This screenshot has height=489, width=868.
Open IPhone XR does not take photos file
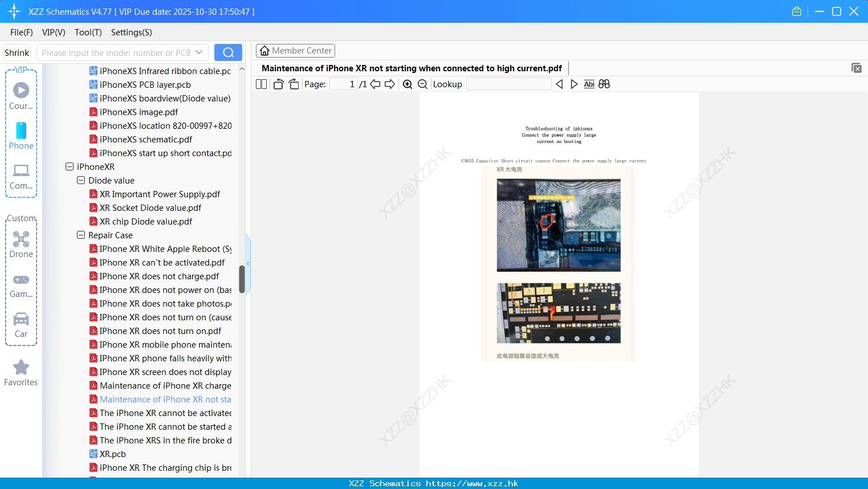[x=160, y=304]
